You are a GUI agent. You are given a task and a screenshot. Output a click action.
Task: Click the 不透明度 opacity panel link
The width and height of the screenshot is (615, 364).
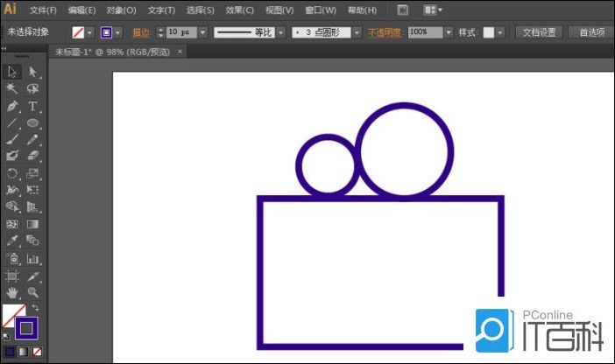(385, 32)
